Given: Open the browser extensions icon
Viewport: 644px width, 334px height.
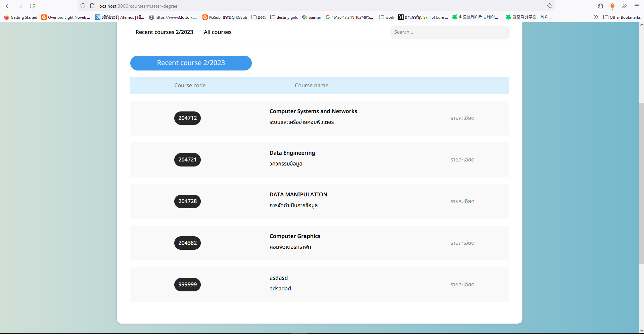Looking at the screenshot, I should pyautogui.click(x=600, y=6).
